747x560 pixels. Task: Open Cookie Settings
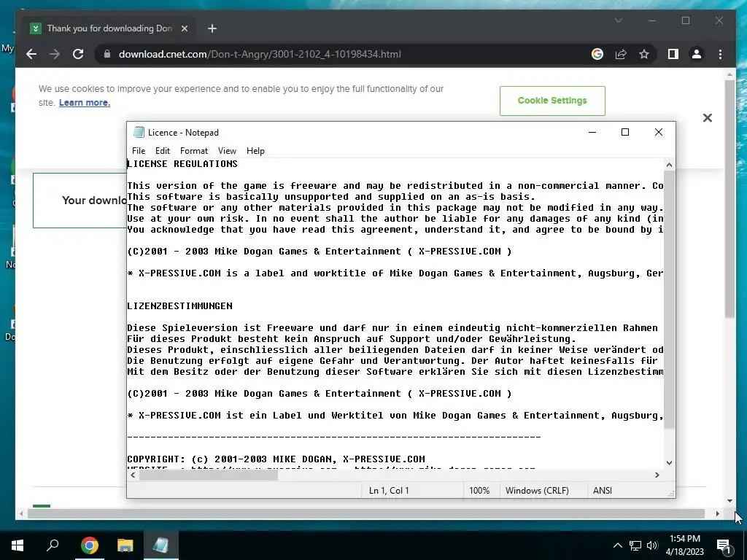[x=552, y=101]
